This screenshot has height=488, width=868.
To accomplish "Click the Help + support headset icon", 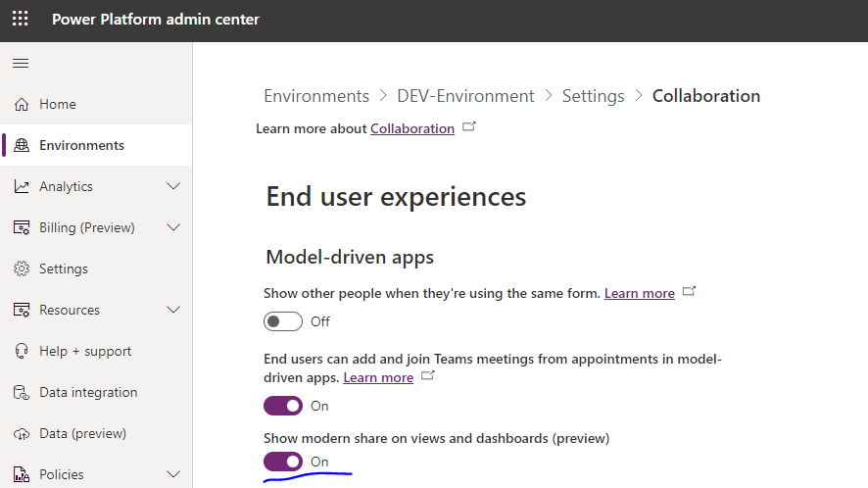I will (22, 352).
